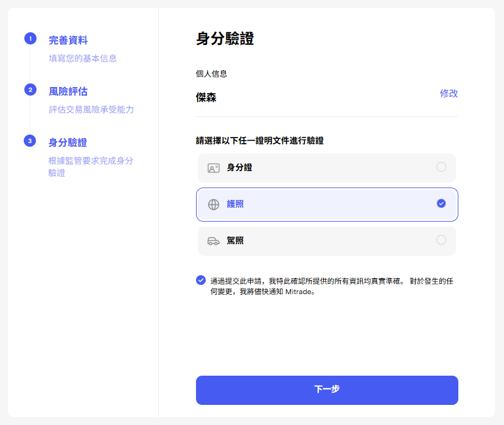Click the confirmation statement text
504x425 pixels.
click(332, 286)
